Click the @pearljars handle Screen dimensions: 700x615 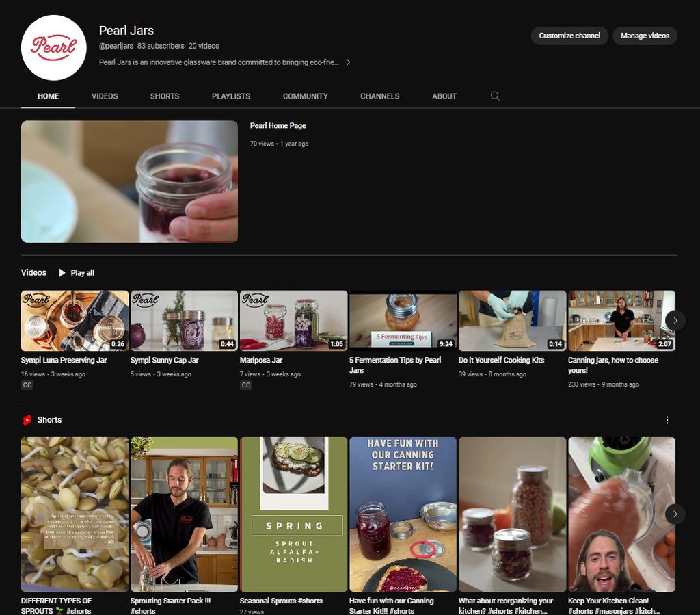point(116,46)
